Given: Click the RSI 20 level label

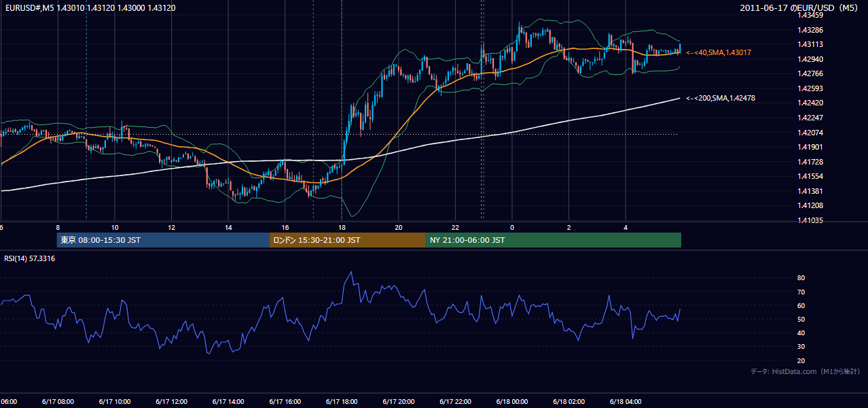Looking at the screenshot, I should (801, 360).
